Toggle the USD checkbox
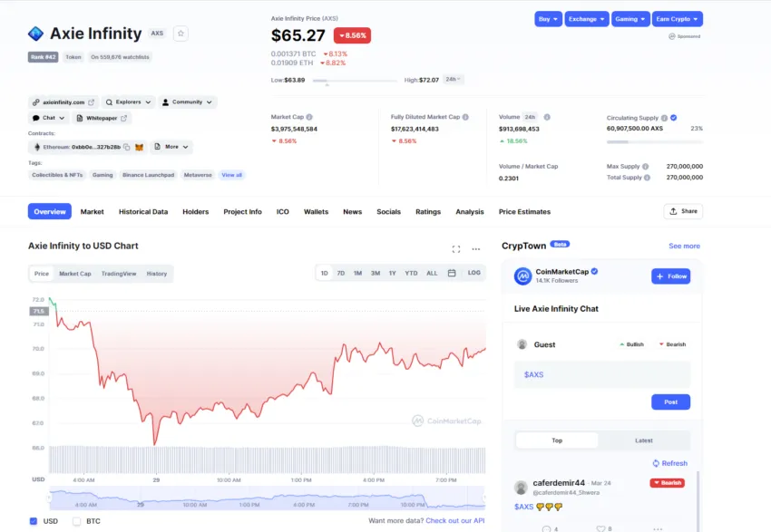The image size is (771, 532). [34, 521]
